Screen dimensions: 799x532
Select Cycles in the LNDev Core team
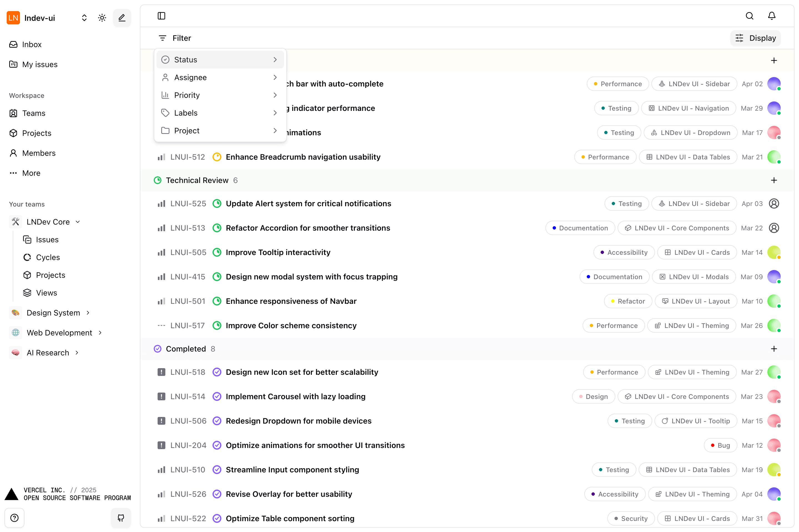47,257
